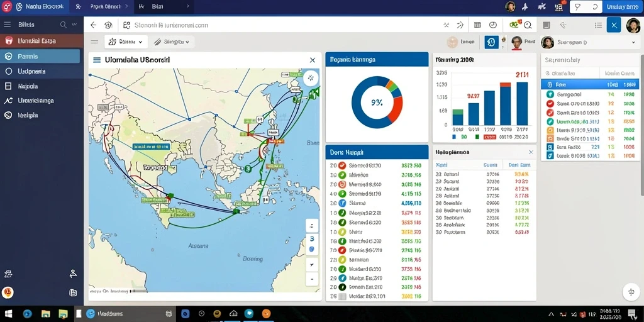The height and width of the screenshot is (322, 644).
Task: Click the Windows Start button on the taskbar
Action: 8,314
